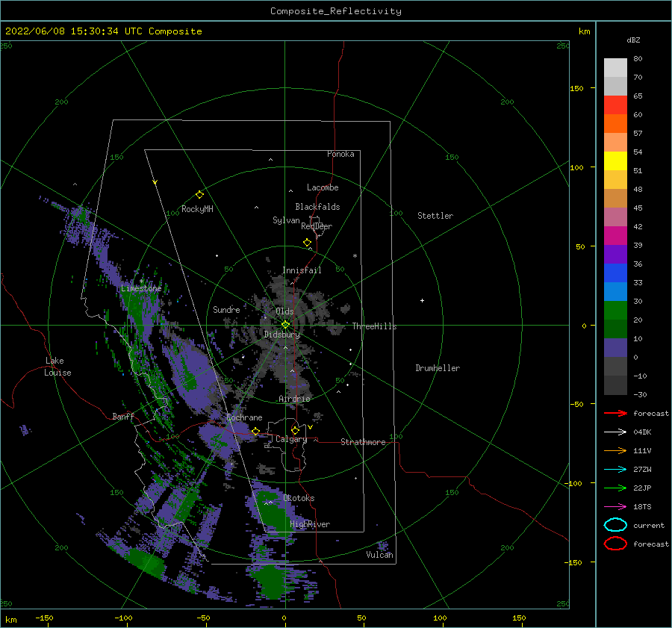This screenshot has width=672, height=628.
Task: Click the cyan current ellipse icon
Action: pos(615,525)
